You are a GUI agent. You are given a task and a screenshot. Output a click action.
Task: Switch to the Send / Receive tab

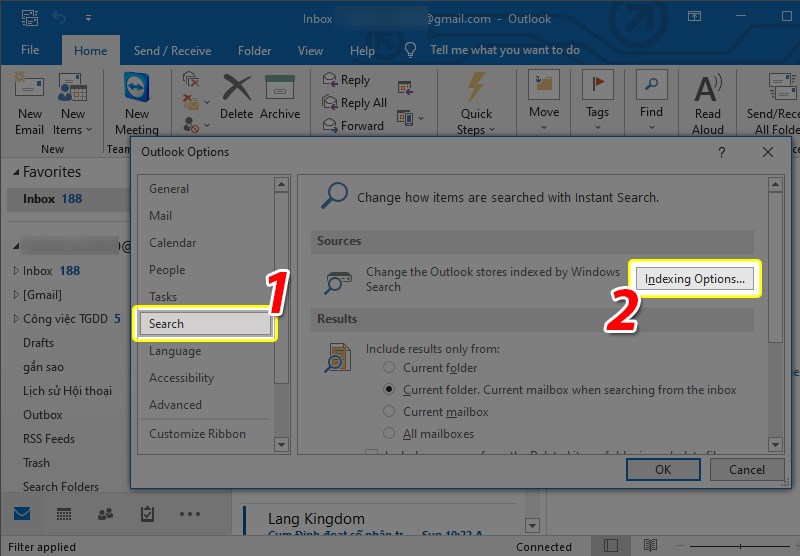click(x=172, y=50)
